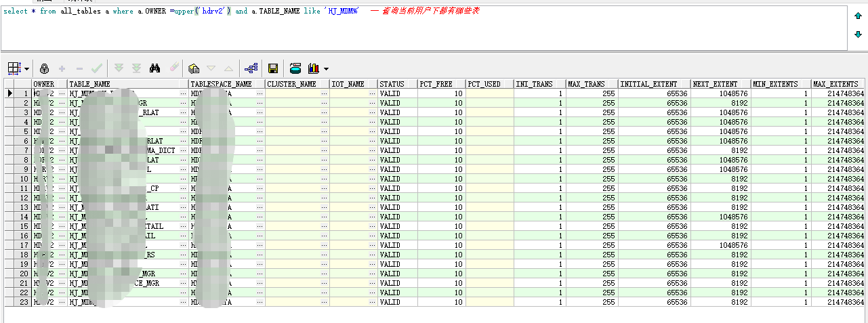Image resolution: width=868 pixels, height=323 pixels.
Task: Click the MAX_TRANS column header
Action: tap(592, 84)
